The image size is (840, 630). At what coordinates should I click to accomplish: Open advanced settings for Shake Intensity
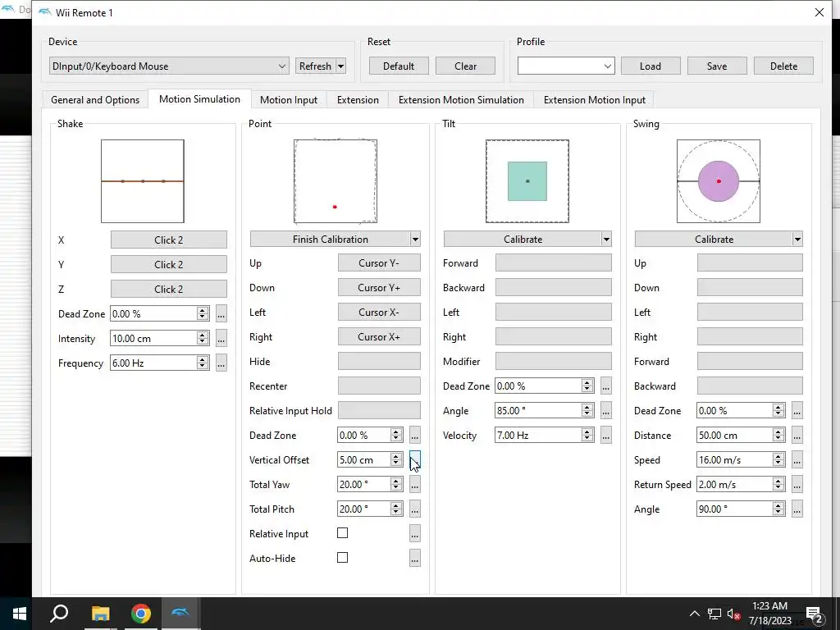(x=221, y=339)
